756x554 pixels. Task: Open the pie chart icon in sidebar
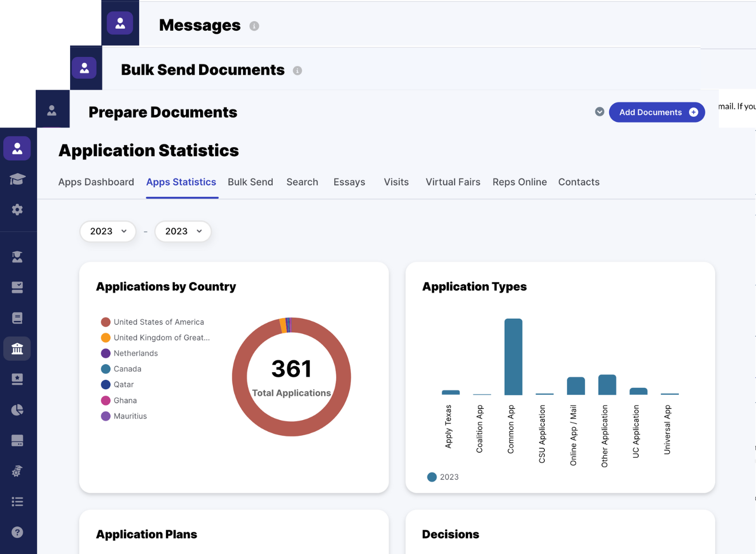(x=17, y=410)
